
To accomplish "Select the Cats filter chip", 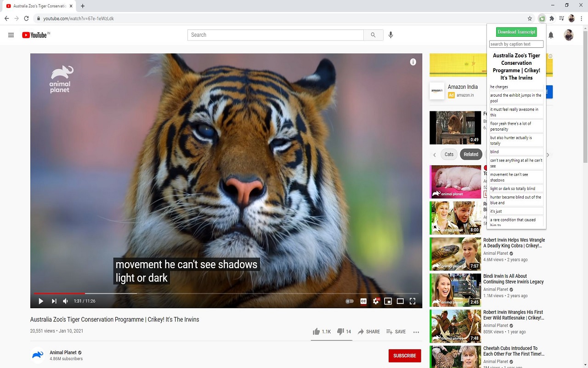I will pos(449,155).
